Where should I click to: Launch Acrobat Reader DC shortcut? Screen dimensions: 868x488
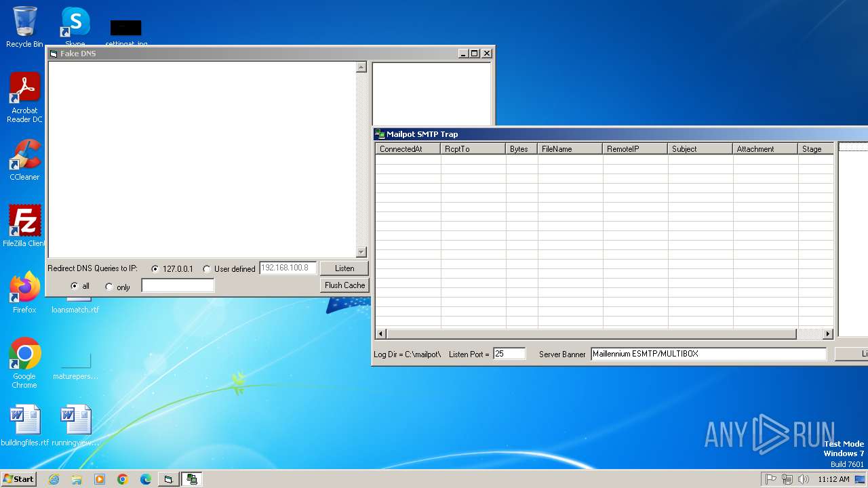(x=24, y=97)
